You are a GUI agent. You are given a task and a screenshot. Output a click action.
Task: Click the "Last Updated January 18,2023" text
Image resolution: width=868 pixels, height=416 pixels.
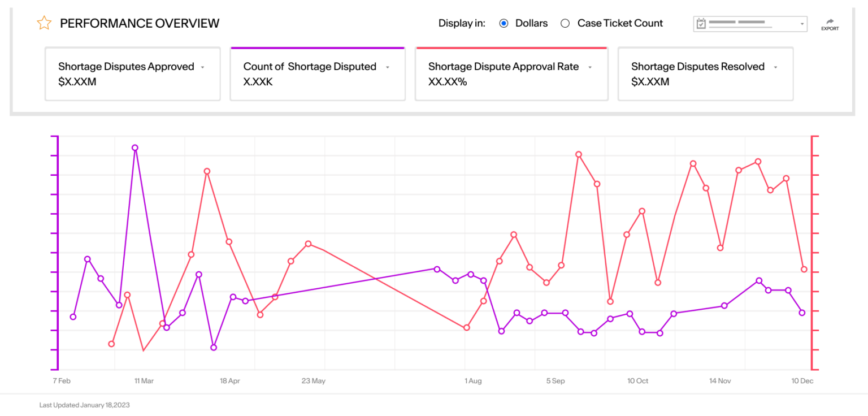pyautogui.click(x=85, y=405)
